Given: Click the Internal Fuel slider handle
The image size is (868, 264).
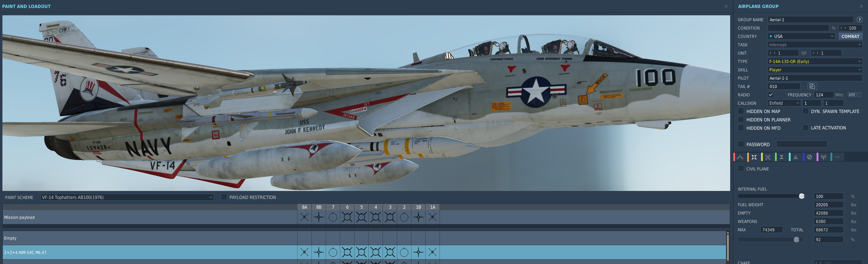Looking at the screenshot, I should coord(802,196).
